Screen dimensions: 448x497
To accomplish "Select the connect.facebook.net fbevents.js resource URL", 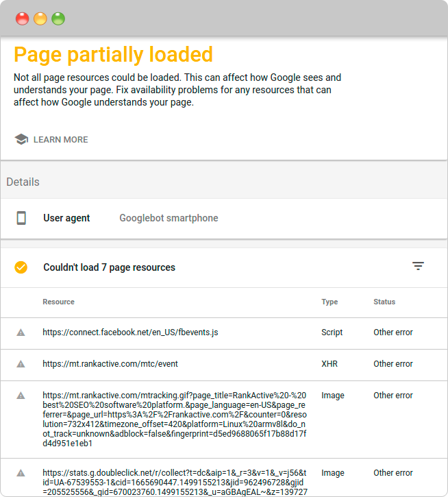I will (x=130, y=332).
